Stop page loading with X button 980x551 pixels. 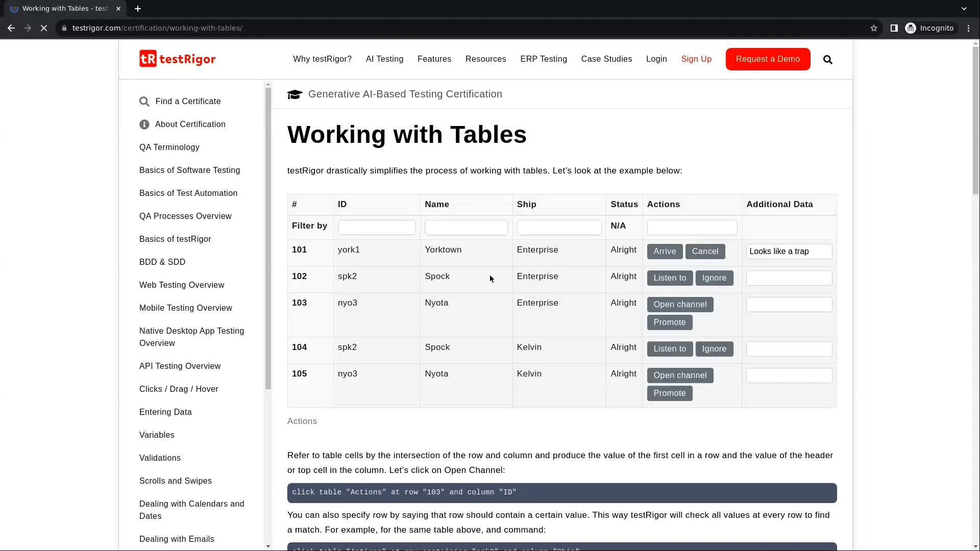(x=44, y=28)
